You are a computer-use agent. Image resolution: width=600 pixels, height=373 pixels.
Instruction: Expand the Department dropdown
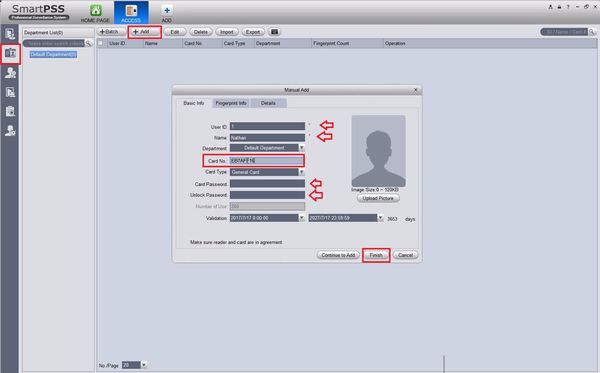(x=302, y=148)
